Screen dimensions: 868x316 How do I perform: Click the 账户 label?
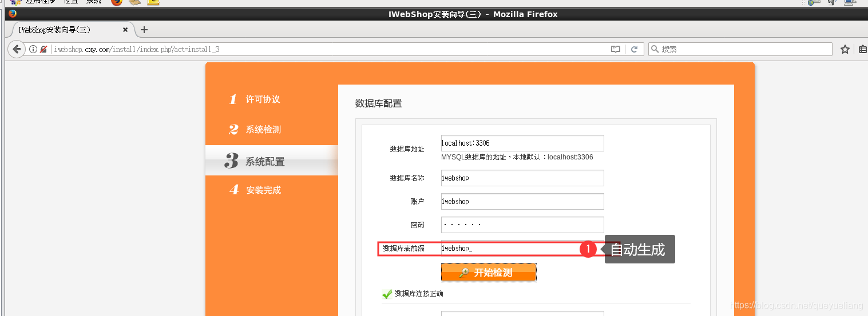pos(417,202)
